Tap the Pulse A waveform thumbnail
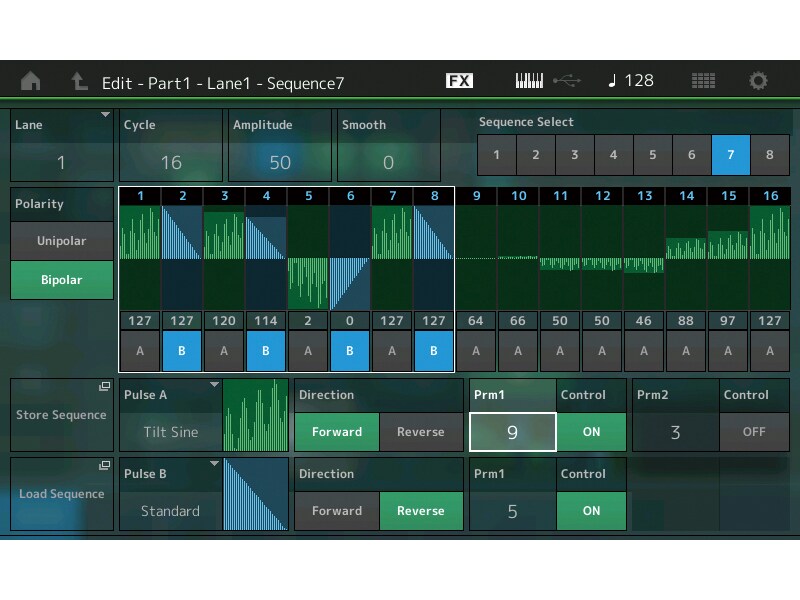 (256, 415)
